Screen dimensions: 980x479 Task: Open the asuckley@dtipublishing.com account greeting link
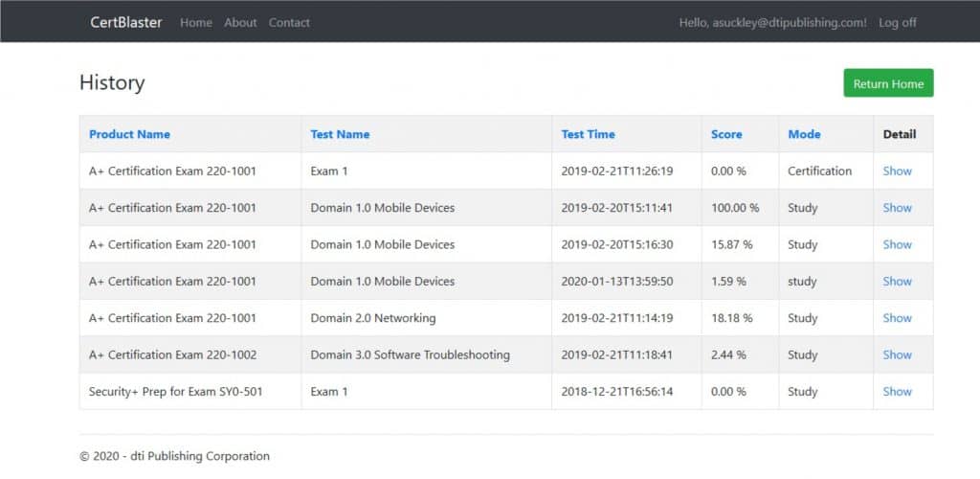point(773,22)
